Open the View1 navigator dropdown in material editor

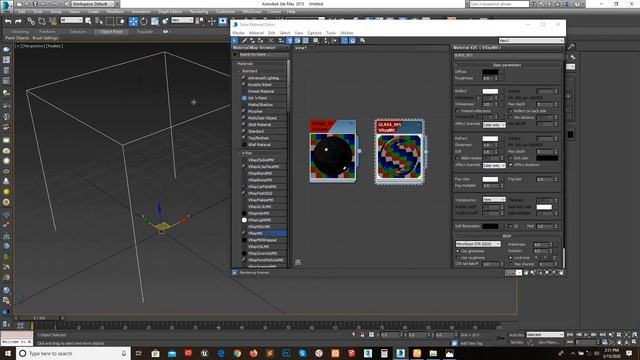[x=531, y=40]
